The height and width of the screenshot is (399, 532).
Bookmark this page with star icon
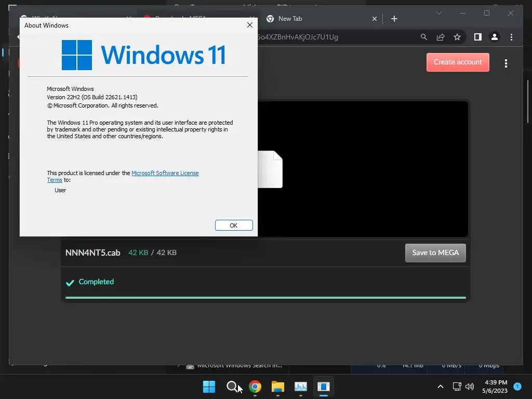(457, 37)
